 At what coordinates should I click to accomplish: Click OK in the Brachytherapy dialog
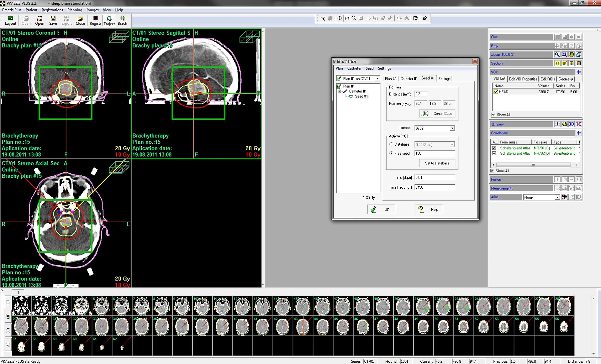381,209
